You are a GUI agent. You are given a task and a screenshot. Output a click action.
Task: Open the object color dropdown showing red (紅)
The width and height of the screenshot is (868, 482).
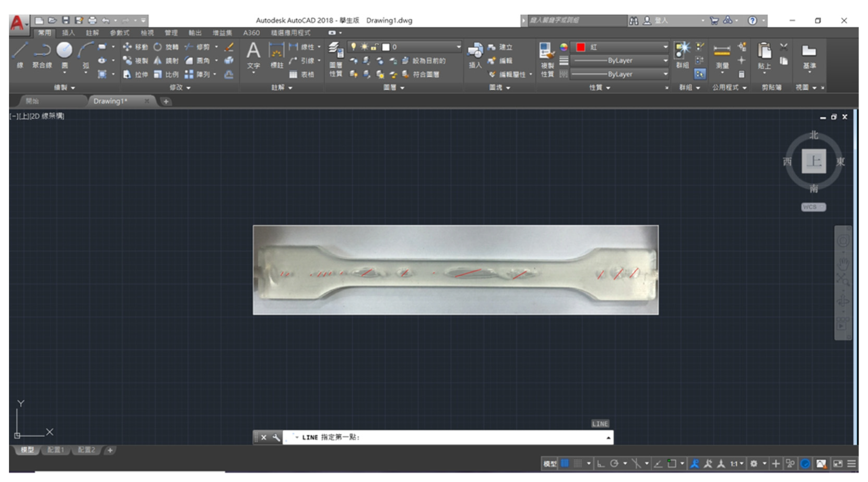(620, 47)
